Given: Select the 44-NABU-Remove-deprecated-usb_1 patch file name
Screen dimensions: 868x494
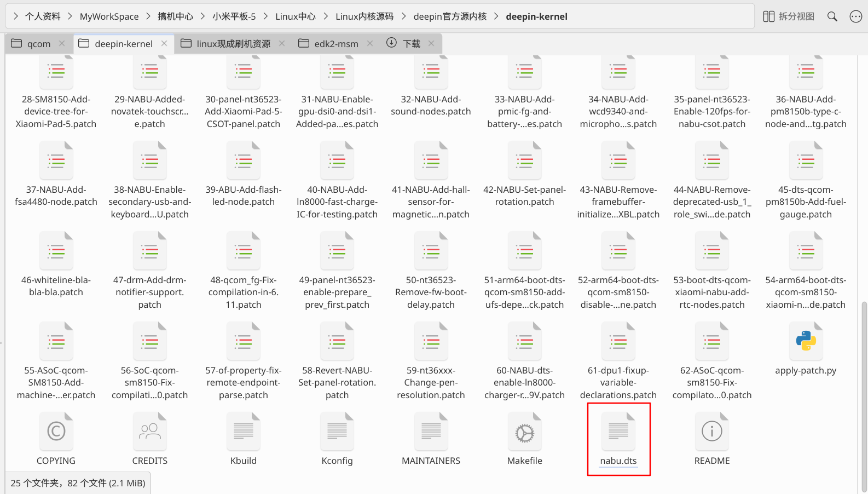Looking at the screenshot, I should coord(711,202).
